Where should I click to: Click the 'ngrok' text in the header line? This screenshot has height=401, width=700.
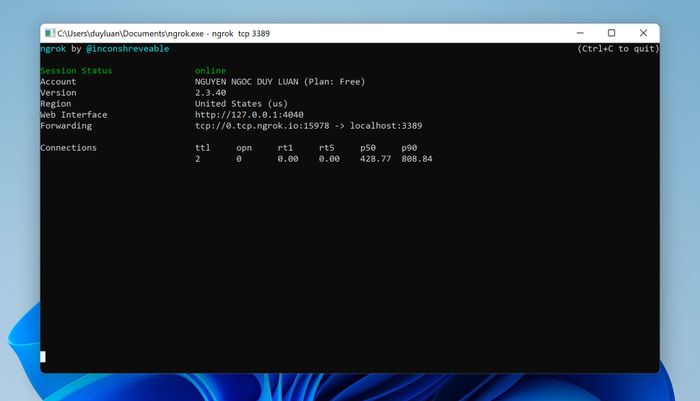(x=53, y=49)
